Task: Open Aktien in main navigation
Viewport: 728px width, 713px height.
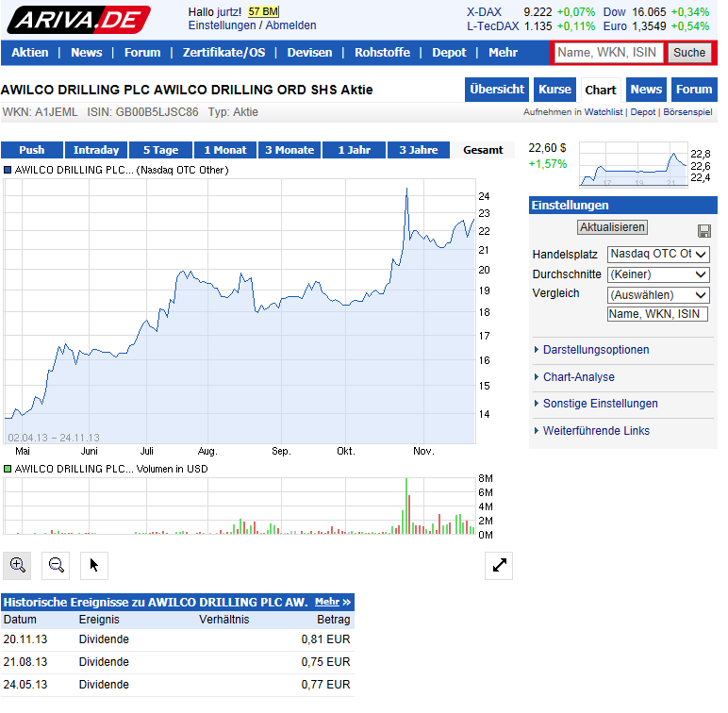Action: tap(30, 53)
